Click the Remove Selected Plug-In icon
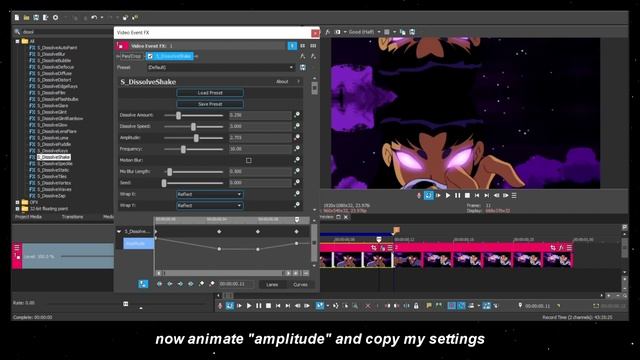 [x=313, y=56]
